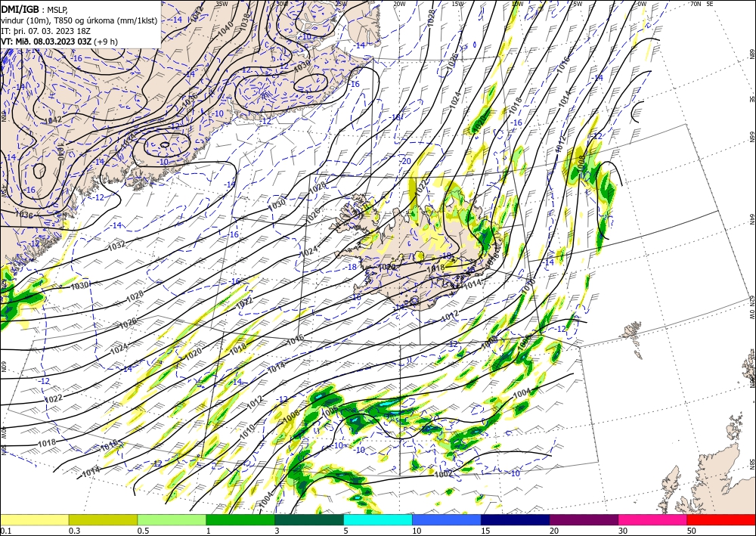The height and width of the screenshot is (536, 756).
Task: Click the 'vindur (10m), T850 og úrkoma' line
Action: [79, 20]
